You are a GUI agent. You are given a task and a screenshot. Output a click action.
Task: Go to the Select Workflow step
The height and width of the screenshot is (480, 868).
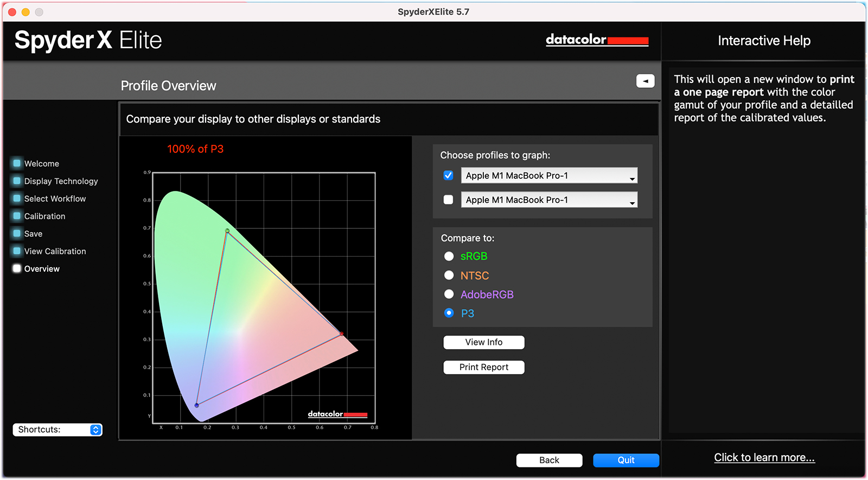point(55,199)
